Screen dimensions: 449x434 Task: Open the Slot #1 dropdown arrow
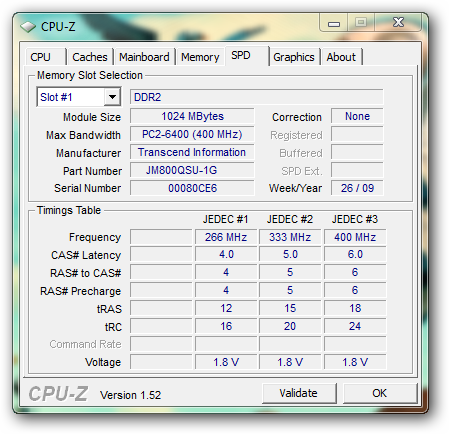click(112, 97)
